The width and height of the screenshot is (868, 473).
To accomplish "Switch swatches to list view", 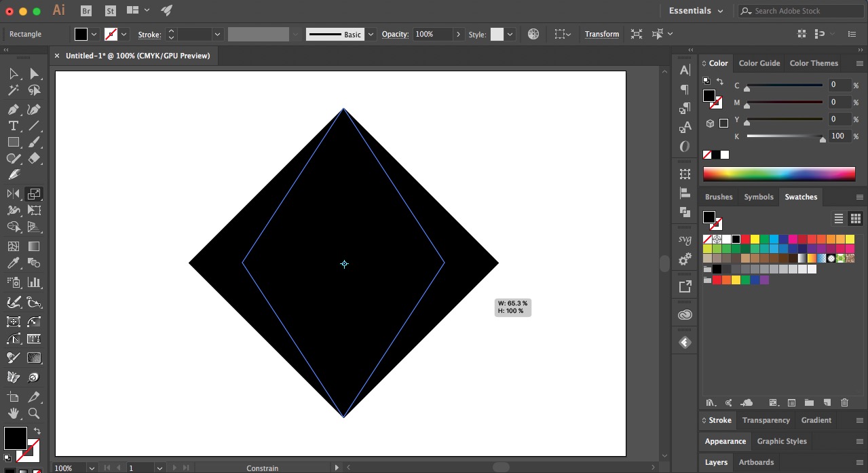I will [839, 219].
